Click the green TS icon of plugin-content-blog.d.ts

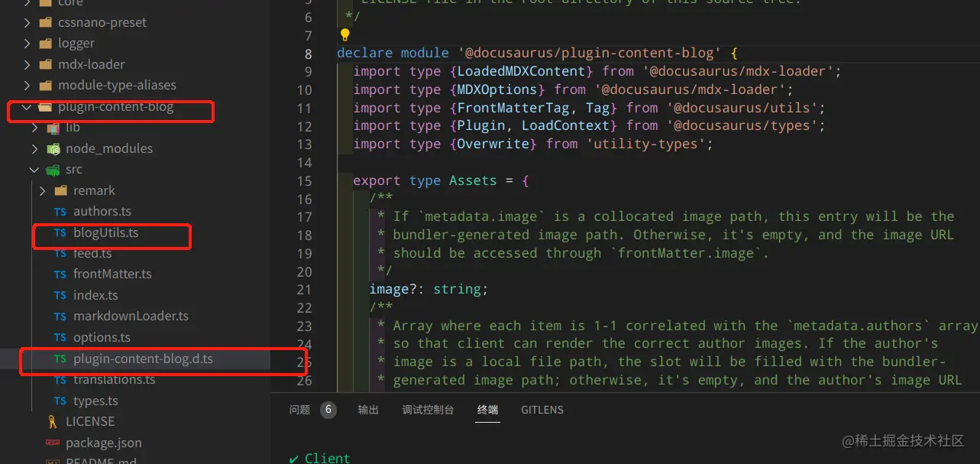point(60,359)
